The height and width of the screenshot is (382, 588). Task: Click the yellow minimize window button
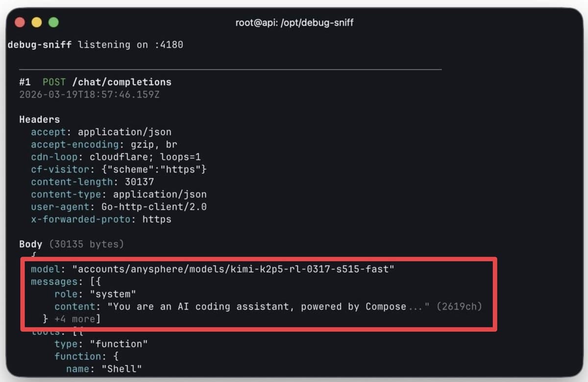pos(37,22)
